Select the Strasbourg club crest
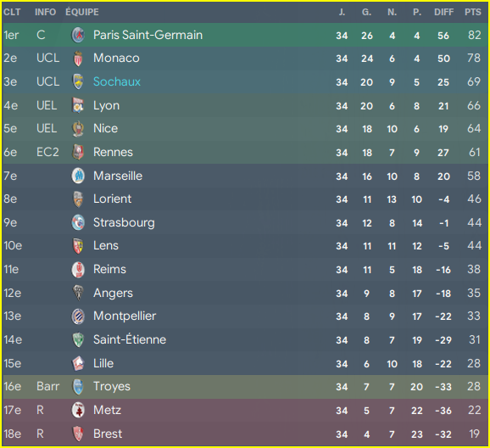The width and height of the screenshot is (490, 448). tap(78, 223)
